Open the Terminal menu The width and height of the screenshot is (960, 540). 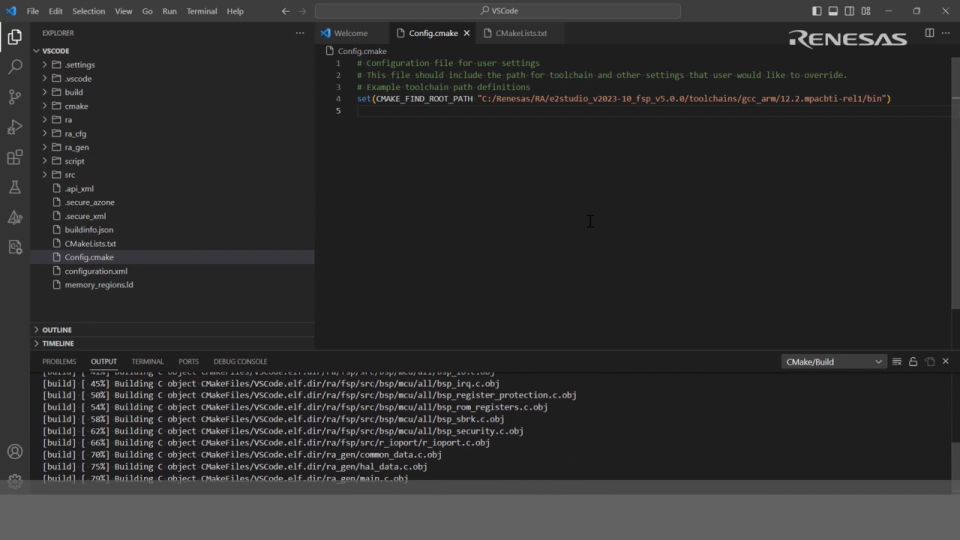click(x=202, y=11)
